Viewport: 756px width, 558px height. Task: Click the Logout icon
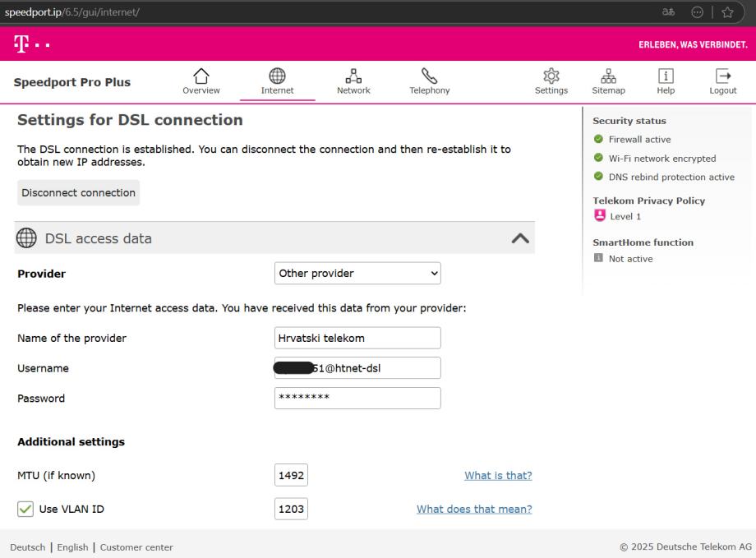tap(723, 76)
